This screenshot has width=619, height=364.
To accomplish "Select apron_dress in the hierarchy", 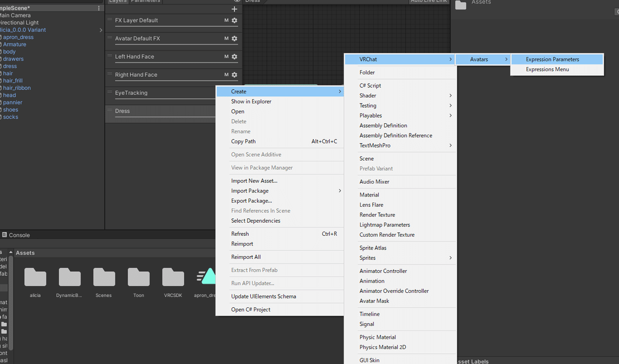I will click(19, 37).
